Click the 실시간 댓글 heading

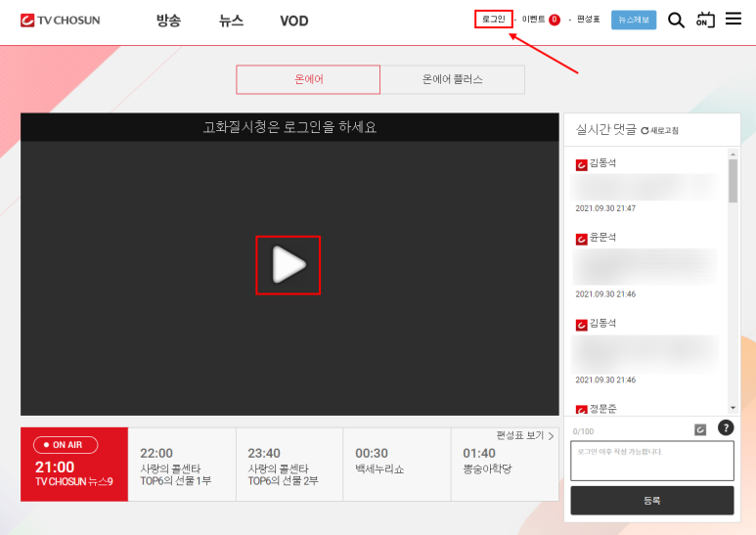(606, 129)
